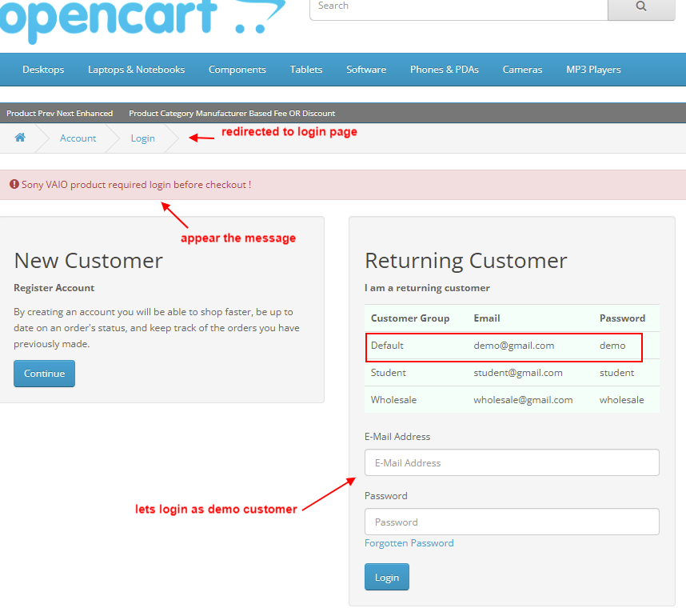Open Phones & PDAs category
The width and height of the screenshot is (686, 616).
pos(445,70)
